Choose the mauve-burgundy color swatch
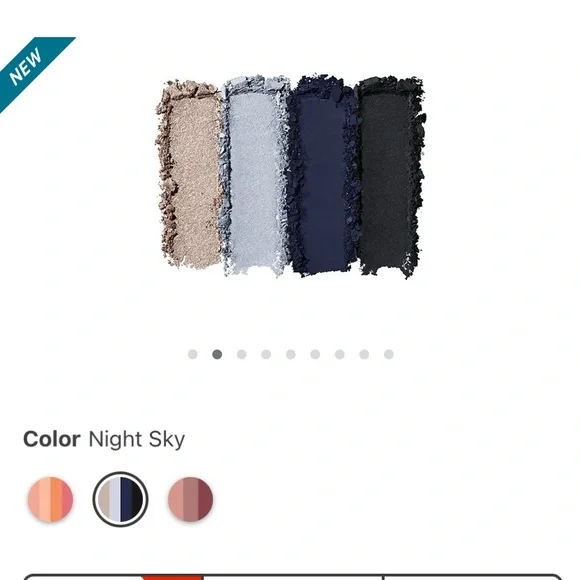 click(x=190, y=499)
